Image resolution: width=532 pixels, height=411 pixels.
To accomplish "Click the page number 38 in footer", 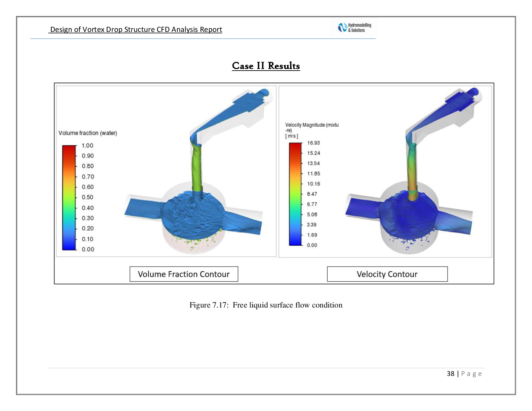I will [450, 374].
